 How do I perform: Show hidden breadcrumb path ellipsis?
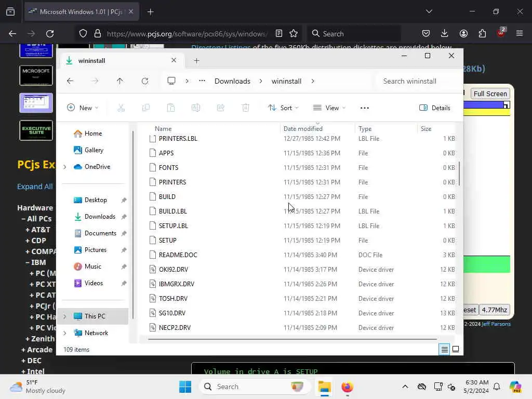[202, 81]
